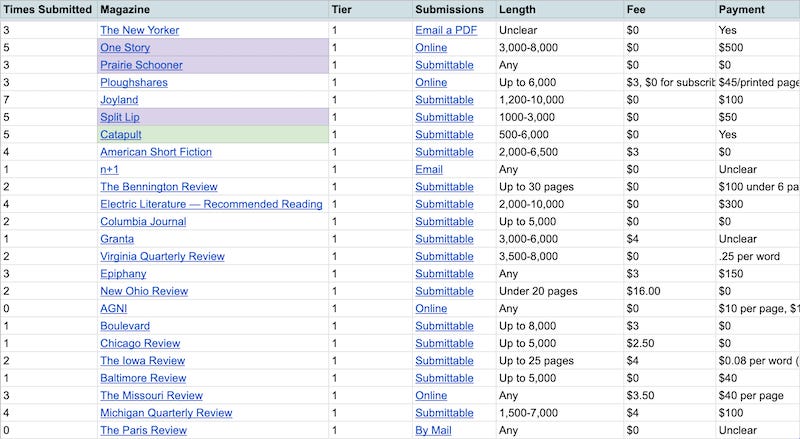Open the n+1 magazine link

point(109,169)
